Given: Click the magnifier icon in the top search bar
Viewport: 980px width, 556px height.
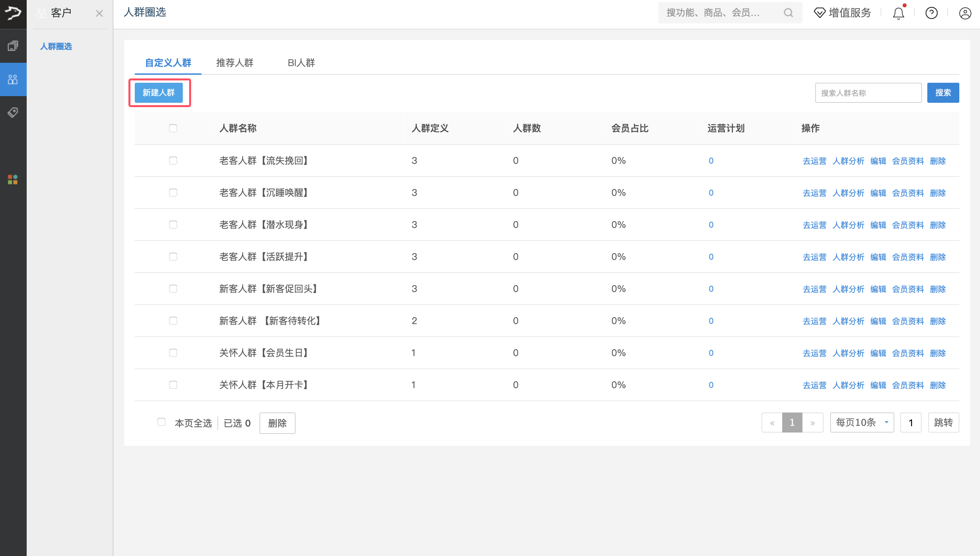Looking at the screenshot, I should coord(789,13).
